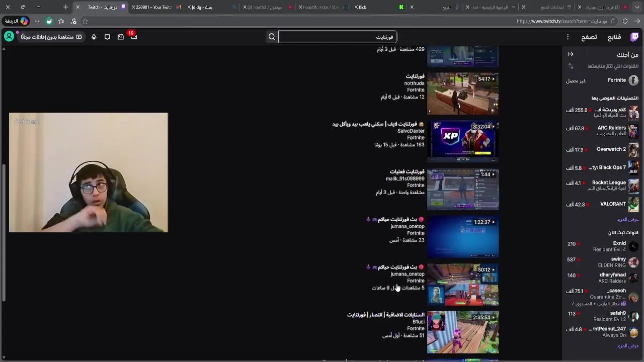Screen dimensions: 644x362
Task: Open the Rocket League category row
Action: pyautogui.click(x=602, y=186)
